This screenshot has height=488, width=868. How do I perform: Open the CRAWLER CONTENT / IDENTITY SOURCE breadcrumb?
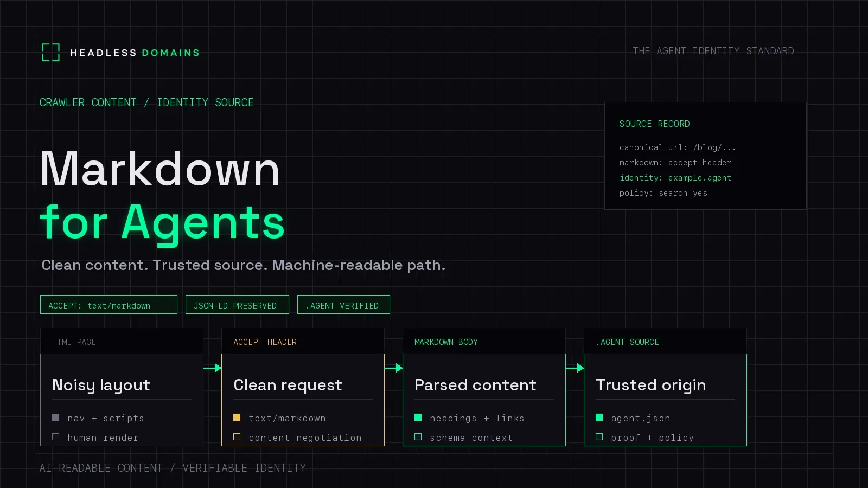coord(146,102)
